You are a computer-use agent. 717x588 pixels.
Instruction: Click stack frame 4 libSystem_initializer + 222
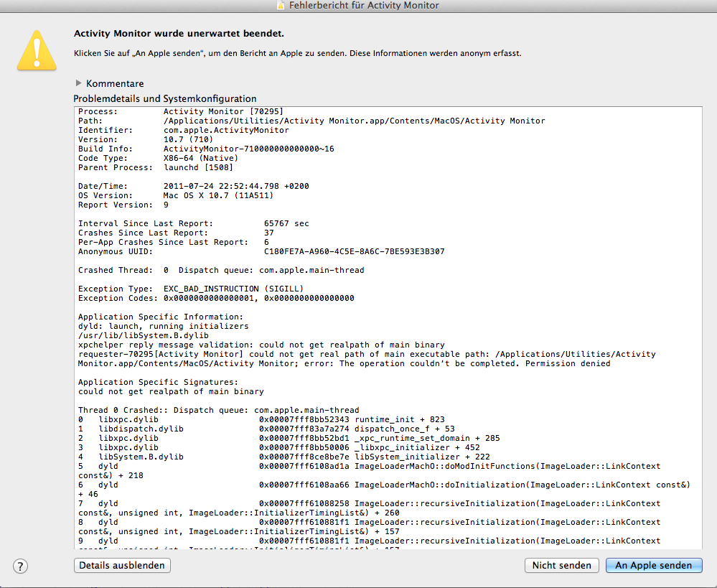pyautogui.click(x=284, y=457)
